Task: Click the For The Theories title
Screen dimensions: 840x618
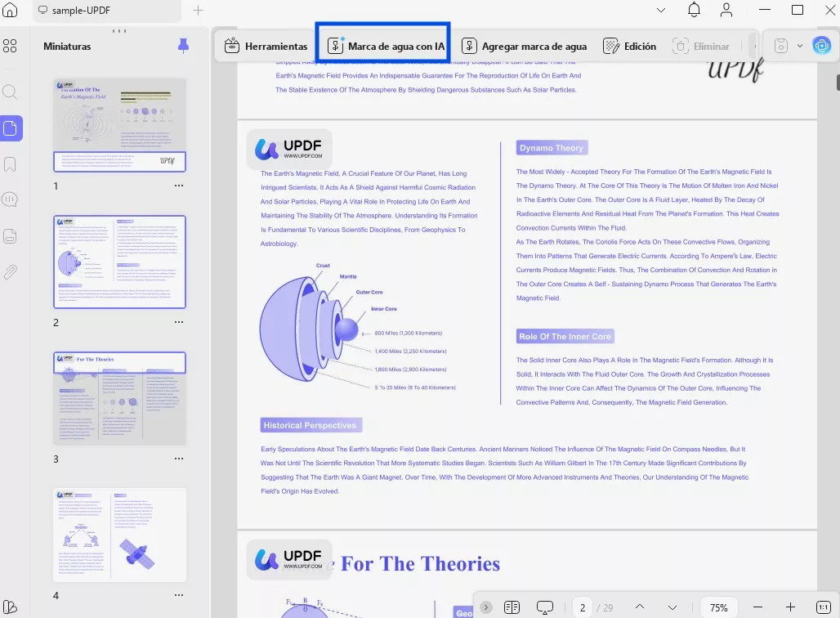Action: 420,563
